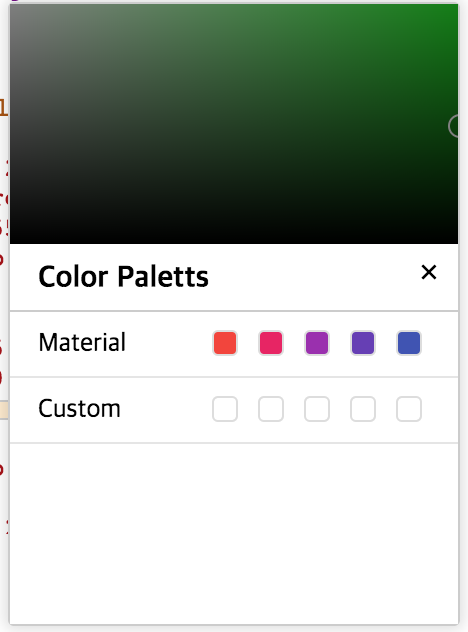Pick the light gray corner of gradient
The width and height of the screenshot is (468, 632).
14,8
